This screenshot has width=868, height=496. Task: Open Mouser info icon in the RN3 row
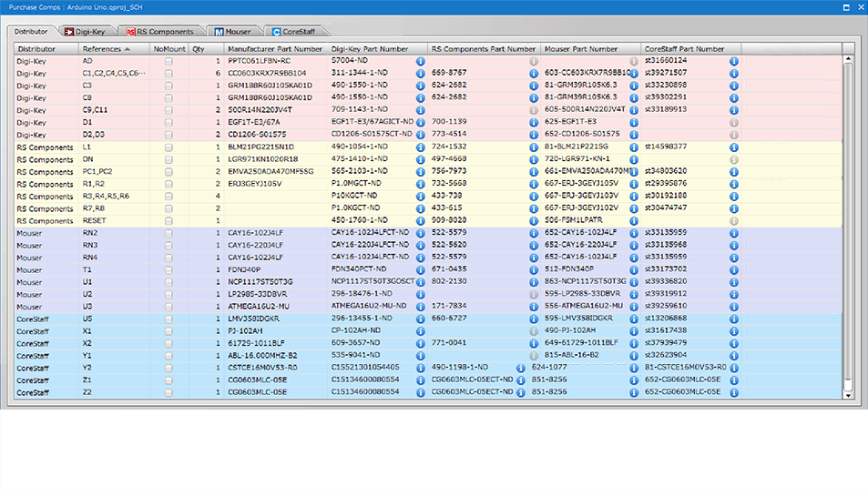click(634, 246)
